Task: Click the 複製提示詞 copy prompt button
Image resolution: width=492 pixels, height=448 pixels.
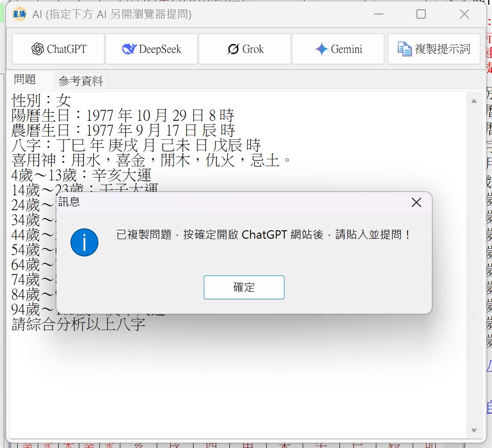Action: tap(434, 49)
